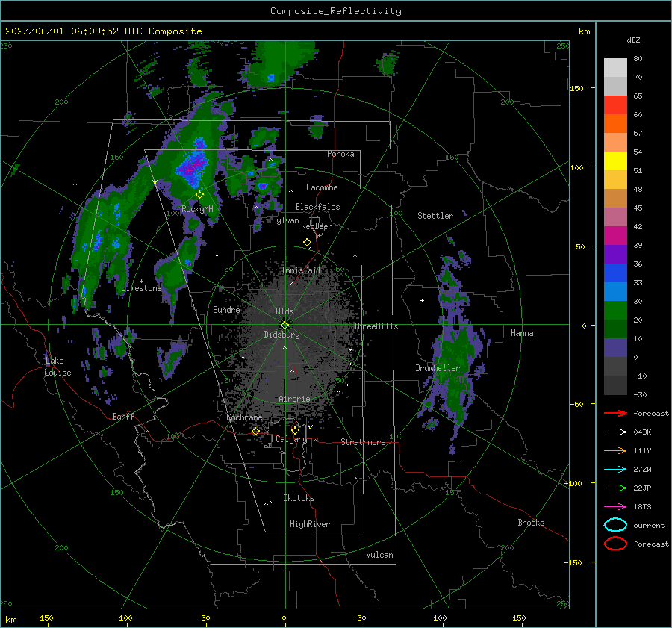Click the Drumheller label

click(438, 368)
